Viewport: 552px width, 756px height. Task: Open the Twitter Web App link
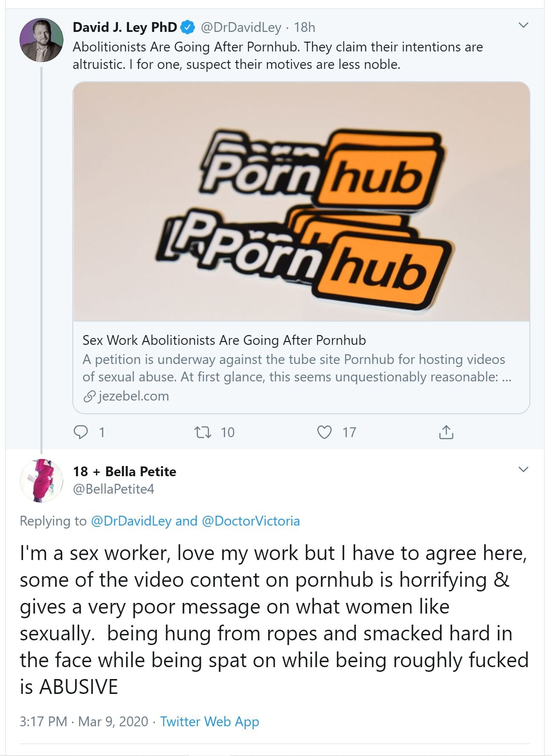(209, 722)
